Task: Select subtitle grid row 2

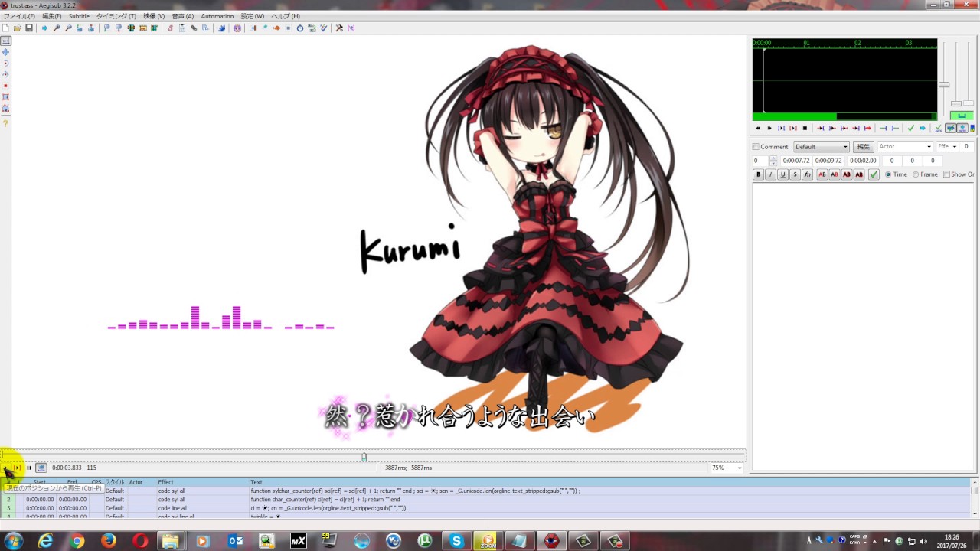Action: click(x=487, y=500)
